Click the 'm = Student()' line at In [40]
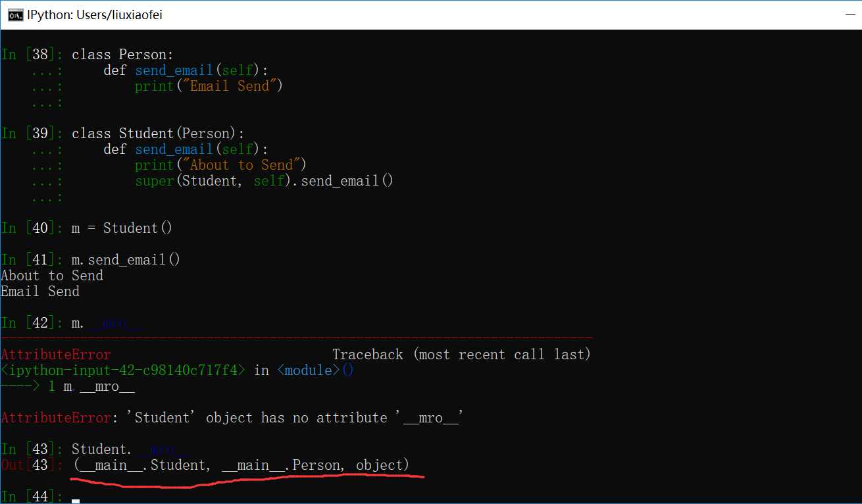The image size is (862, 504). (122, 228)
